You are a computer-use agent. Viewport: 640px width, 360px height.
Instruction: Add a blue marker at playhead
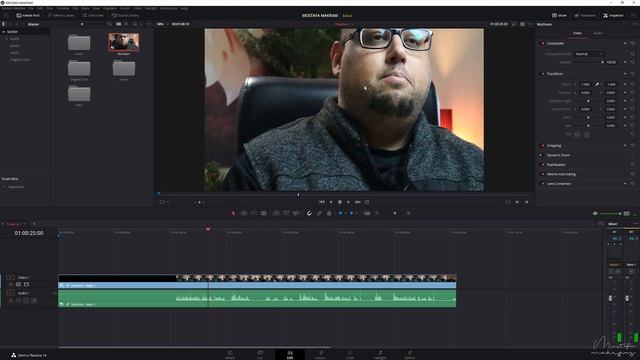(x=351, y=213)
